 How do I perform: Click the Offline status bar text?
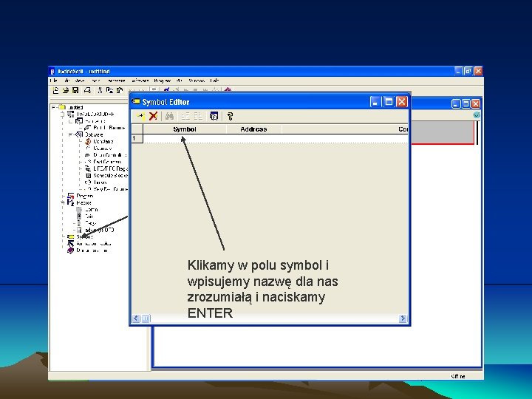458,376
